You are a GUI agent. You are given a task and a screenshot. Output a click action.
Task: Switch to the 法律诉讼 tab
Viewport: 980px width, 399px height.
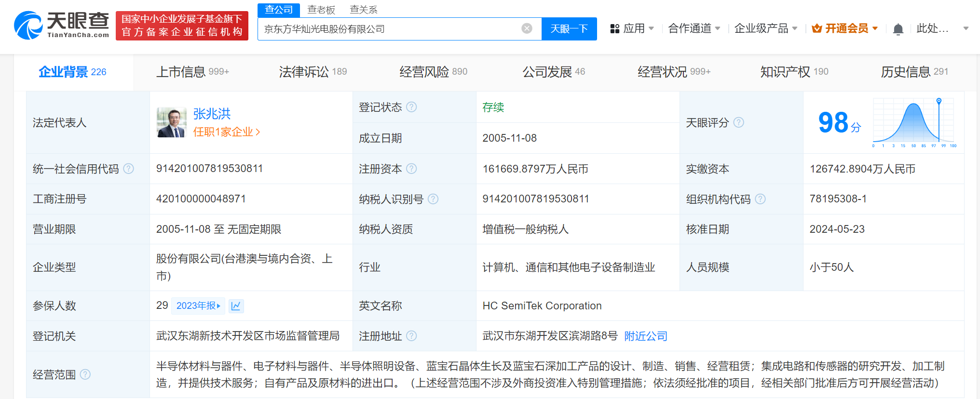[x=313, y=72]
